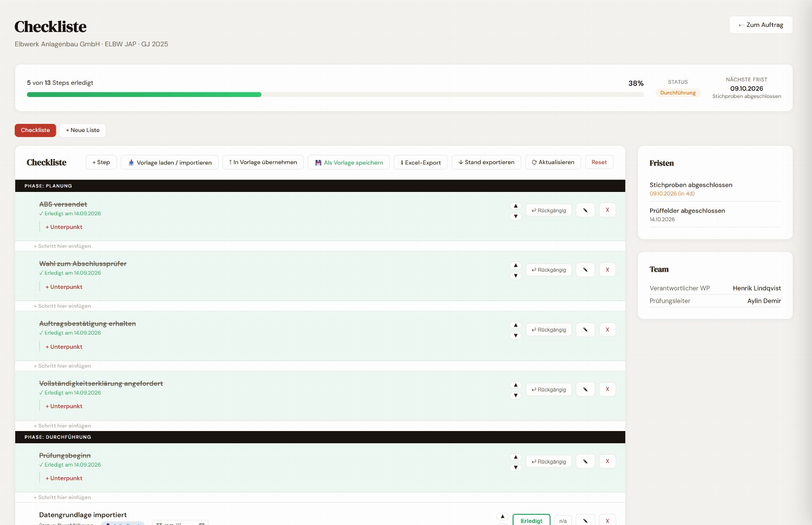Viewport: 812px width, 525px height.
Task: Open Stichproben abgeschlossen deadline in Fristen
Action: (x=715, y=189)
